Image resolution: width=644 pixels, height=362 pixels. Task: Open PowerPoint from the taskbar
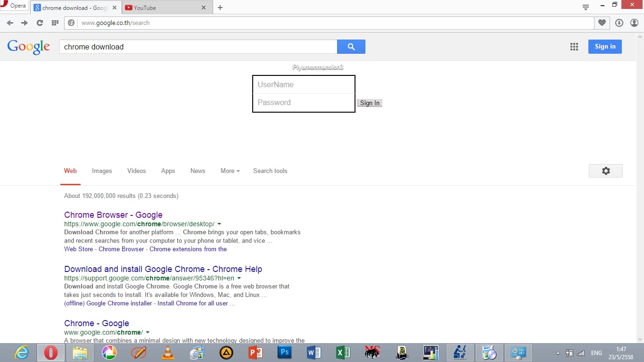coord(256,353)
